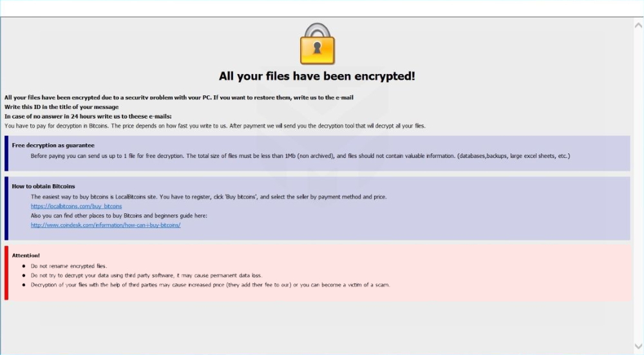Open the localbitcoins.com buy_bitcoins link
Screen dimensions: 644x355
(76, 206)
